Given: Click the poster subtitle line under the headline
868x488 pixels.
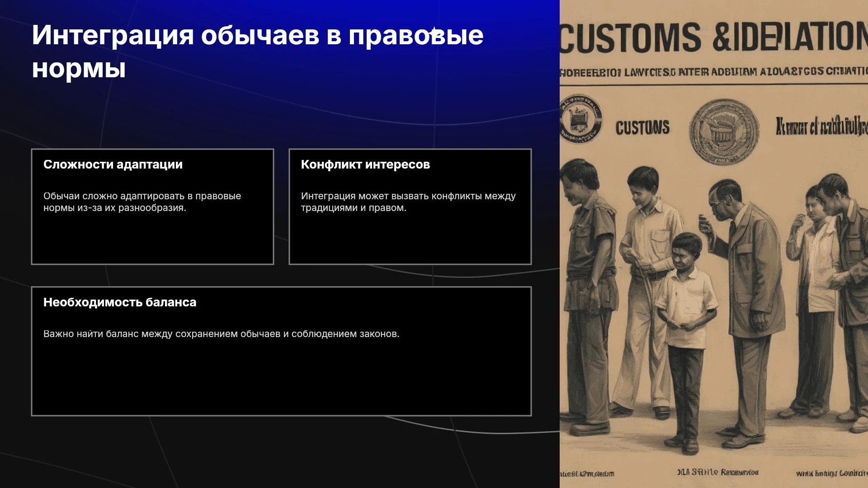Looking at the screenshot, I should (x=713, y=72).
